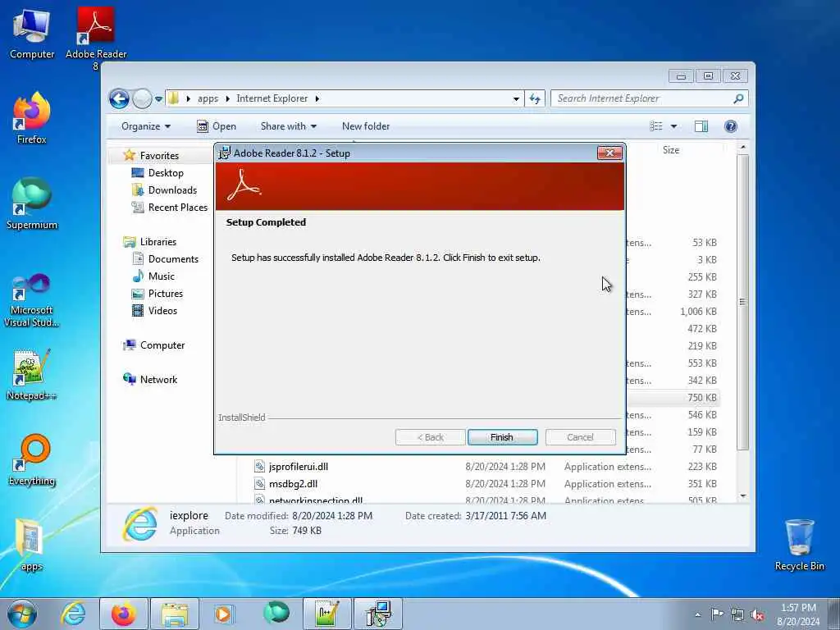Viewport: 840px width, 630px height.
Task: Click the file list scroll-up arrow
Action: pos(742,147)
